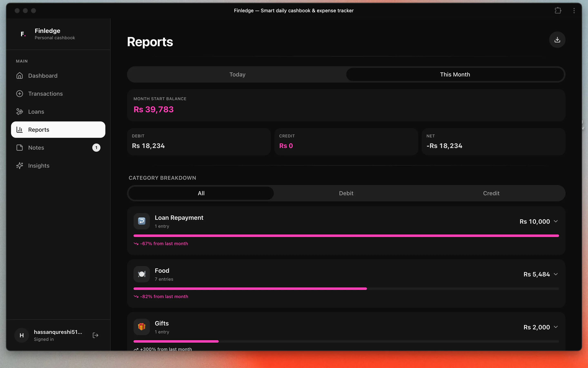Click the Month Start Balance card
Viewport: 588px width, 368px height.
[346, 105]
